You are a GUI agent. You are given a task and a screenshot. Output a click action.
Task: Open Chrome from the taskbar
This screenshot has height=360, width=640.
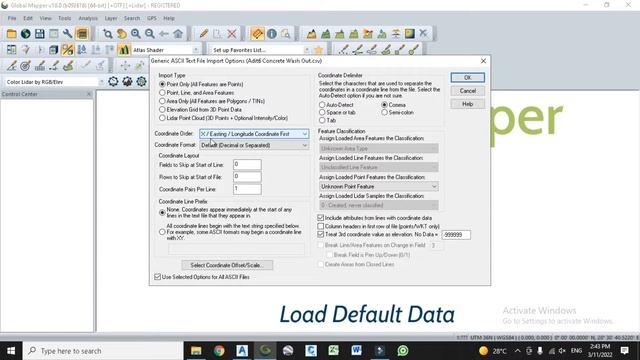[219, 351]
